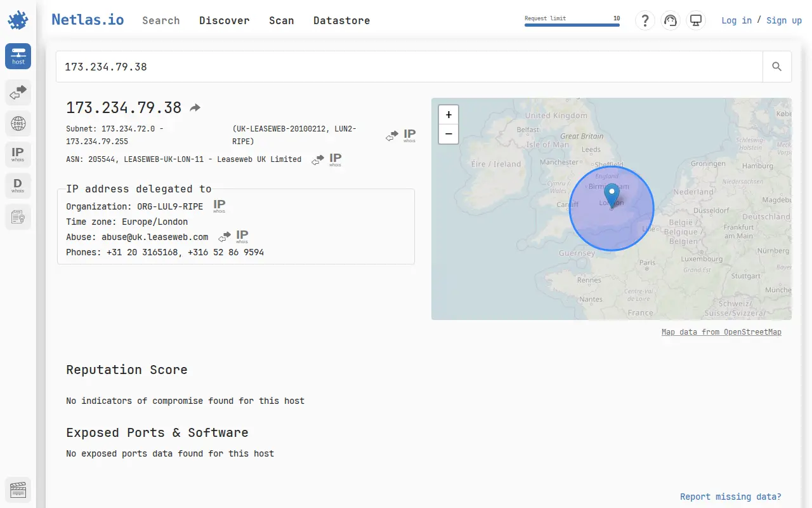Image resolution: width=812 pixels, height=508 pixels.
Task: Click the location pin on London
Action: click(x=612, y=196)
